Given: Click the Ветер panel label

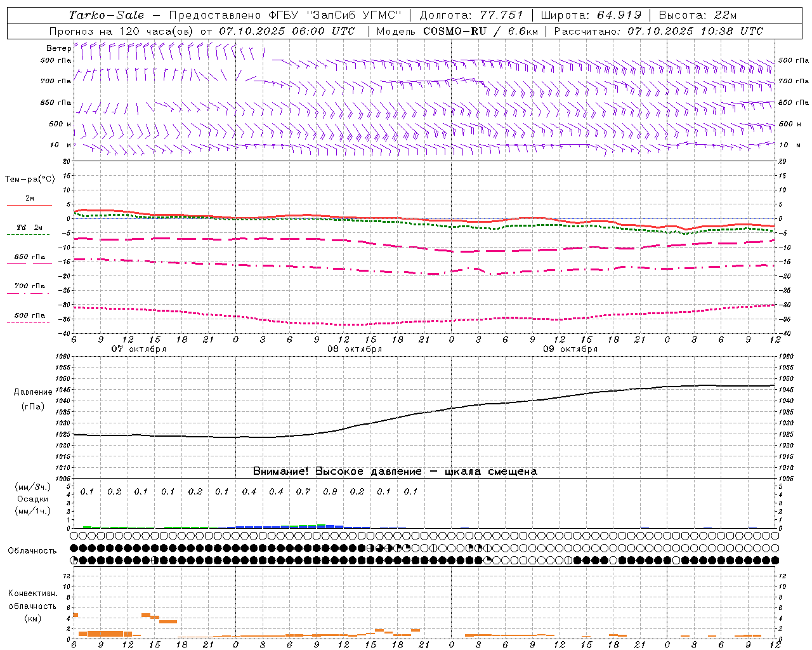Looking at the screenshot, I should click(x=58, y=48).
